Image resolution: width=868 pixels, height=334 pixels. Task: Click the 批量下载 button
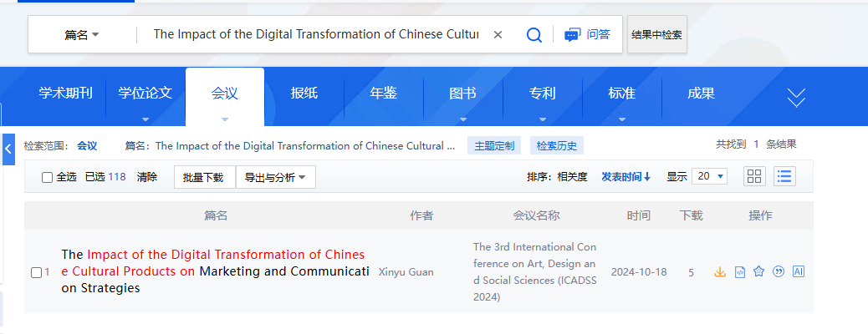(x=203, y=177)
